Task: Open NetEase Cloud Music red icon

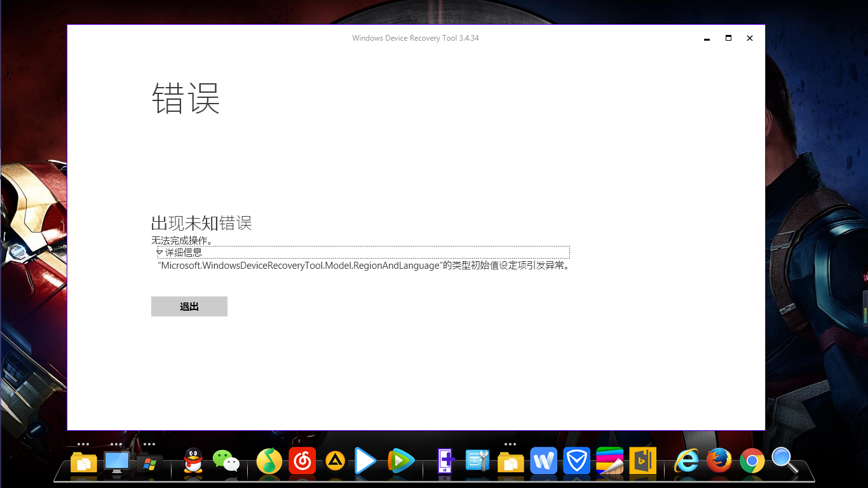Action: (302, 461)
